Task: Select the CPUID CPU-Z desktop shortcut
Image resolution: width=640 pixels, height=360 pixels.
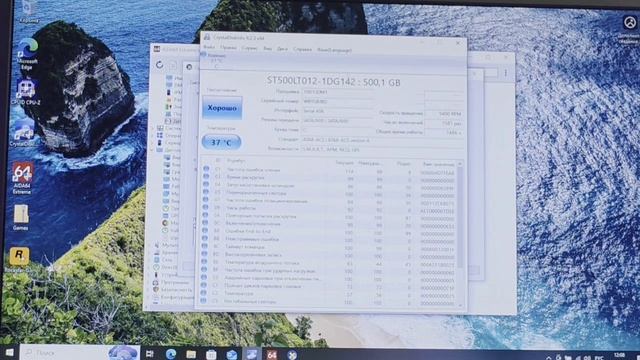Action: click(26, 93)
